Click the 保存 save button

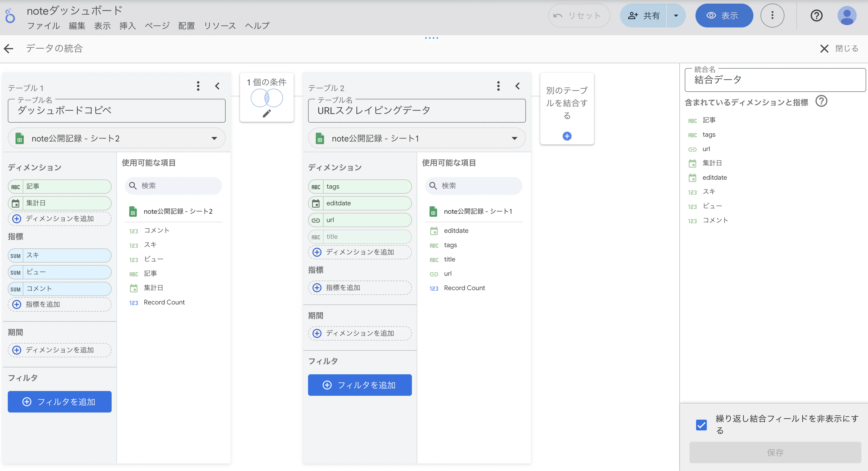pos(775,452)
